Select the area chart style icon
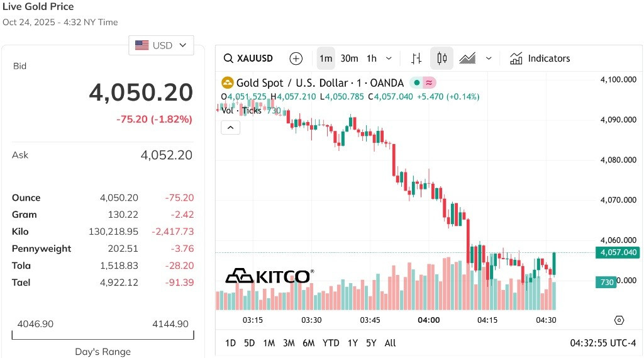644x358 pixels. click(x=467, y=59)
